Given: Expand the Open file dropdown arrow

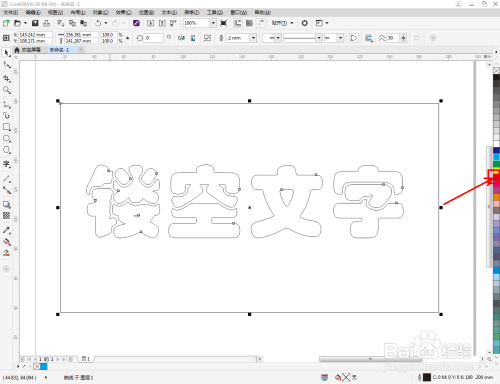Looking at the screenshot, I should (25, 23).
